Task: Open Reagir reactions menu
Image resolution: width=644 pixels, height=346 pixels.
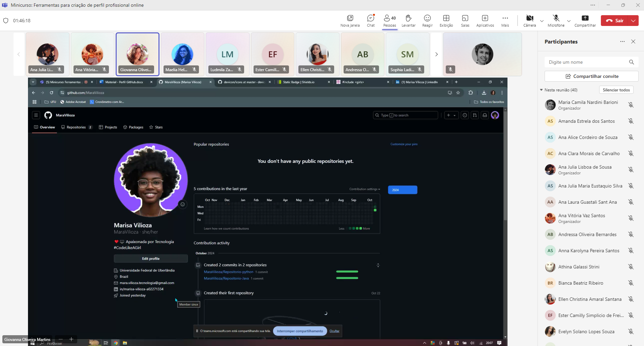Action: pos(427,21)
